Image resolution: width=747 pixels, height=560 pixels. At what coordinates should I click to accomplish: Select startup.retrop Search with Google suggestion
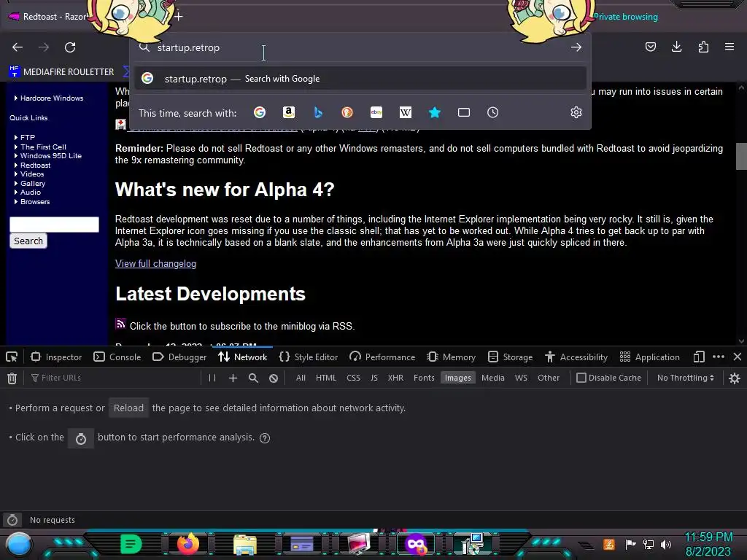coord(360,79)
